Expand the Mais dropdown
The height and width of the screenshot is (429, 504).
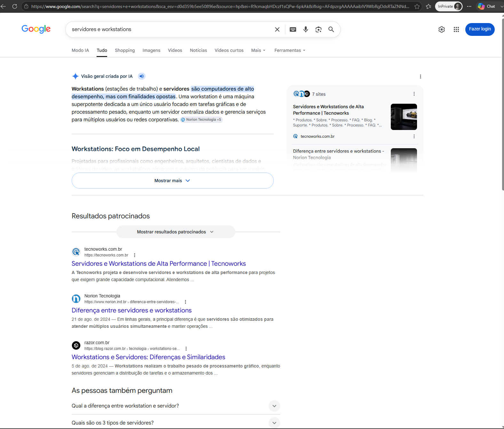(x=258, y=50)
